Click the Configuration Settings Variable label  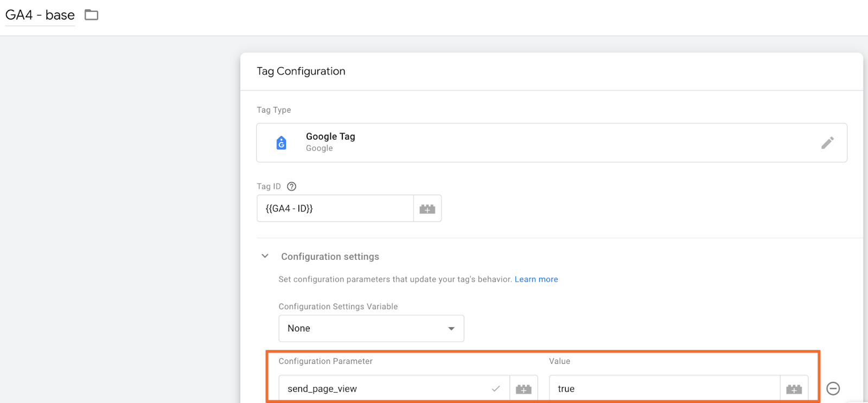tap(338, 306)
